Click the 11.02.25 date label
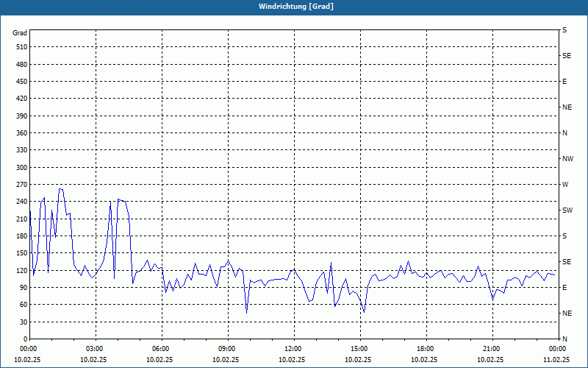The width and height of the screenshot is (588, 368). click(556, 359)
